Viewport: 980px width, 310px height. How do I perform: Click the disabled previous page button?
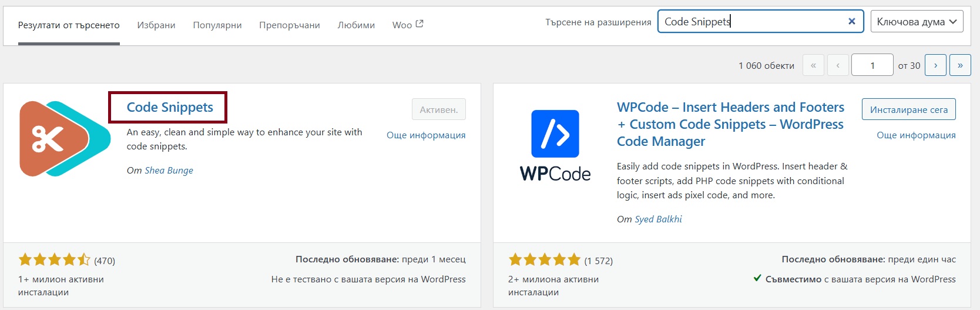coord(838,65)
